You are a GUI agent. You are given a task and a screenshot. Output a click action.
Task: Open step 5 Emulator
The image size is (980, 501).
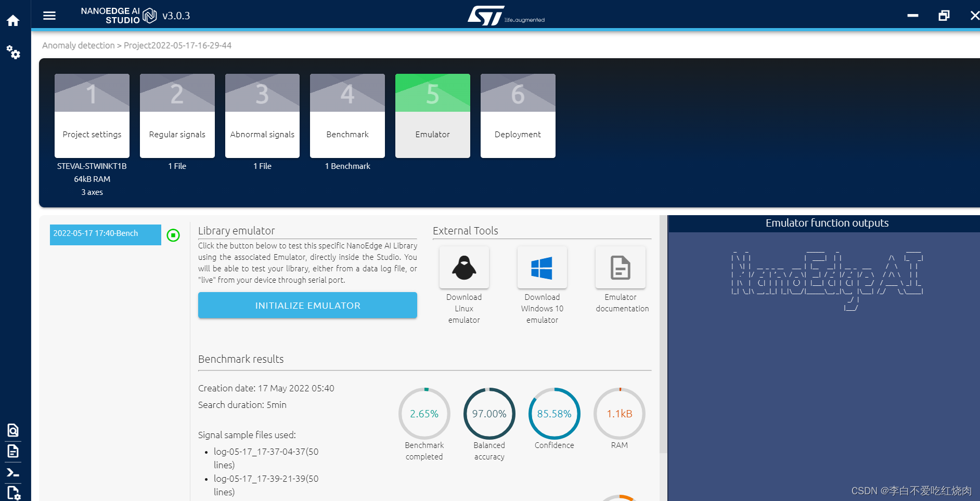coord(433,115)
